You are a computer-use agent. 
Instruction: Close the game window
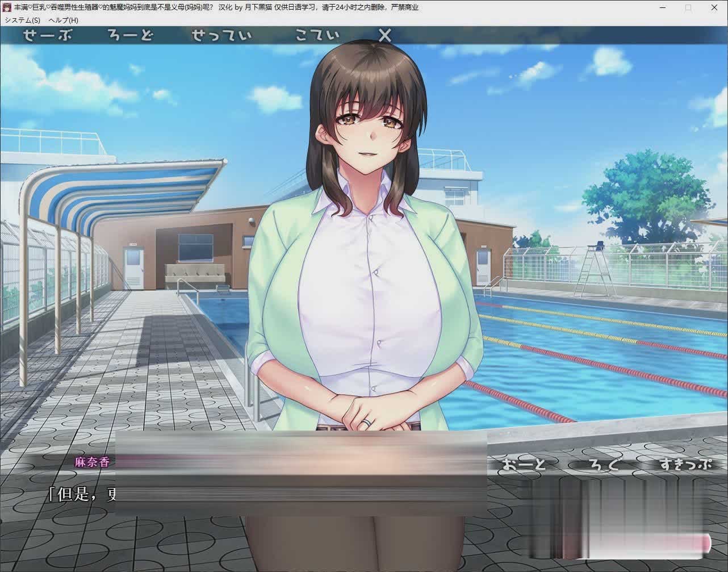tap(714, 7)
